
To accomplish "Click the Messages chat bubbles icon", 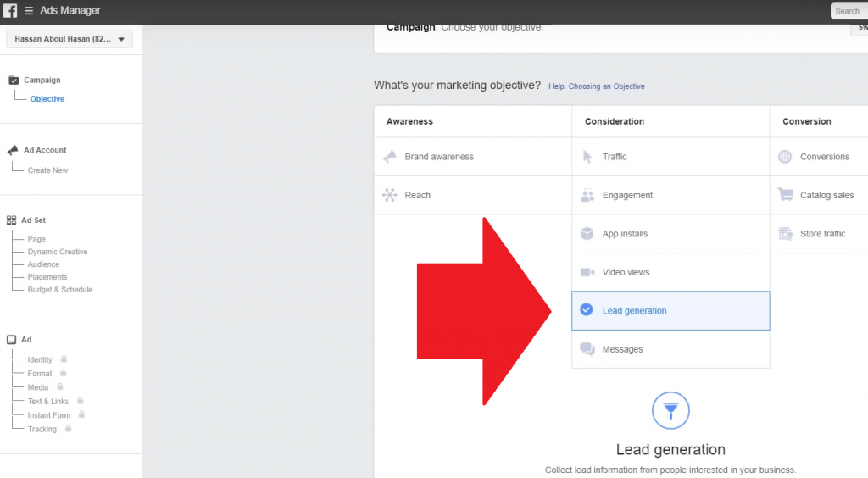I will pos(587,349).
